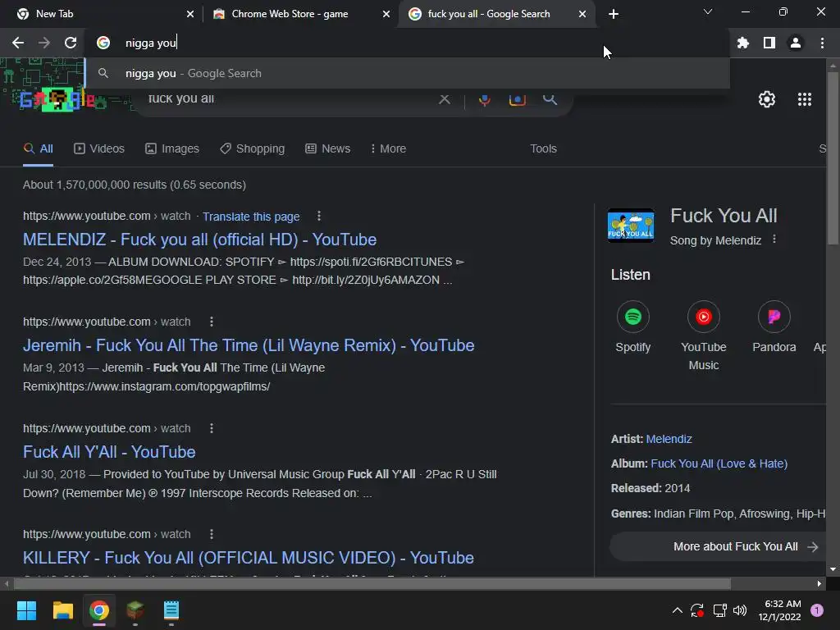Open options for Fuck All Y'All result
The image size is (840, 630).
tap(212, 428)
